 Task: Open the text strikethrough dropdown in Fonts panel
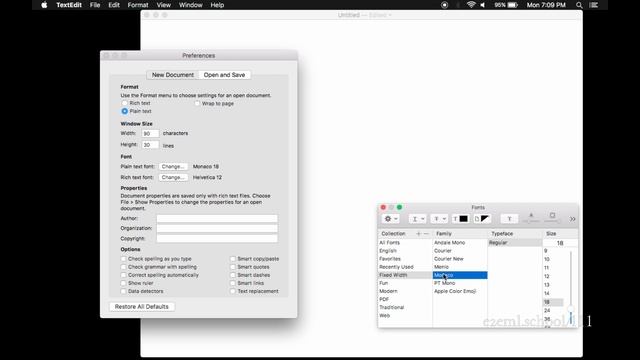439,219
